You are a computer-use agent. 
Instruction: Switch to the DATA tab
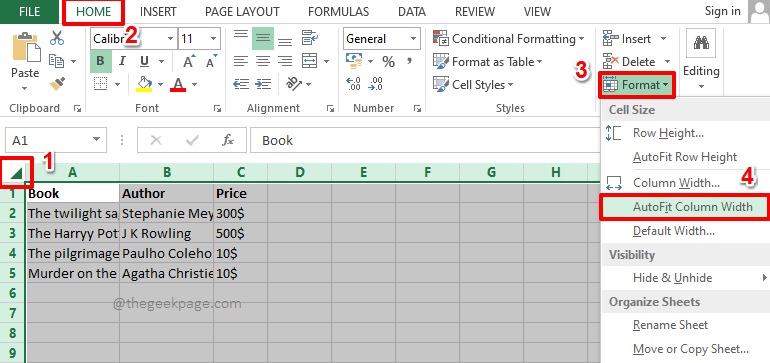tap(412, 12)
